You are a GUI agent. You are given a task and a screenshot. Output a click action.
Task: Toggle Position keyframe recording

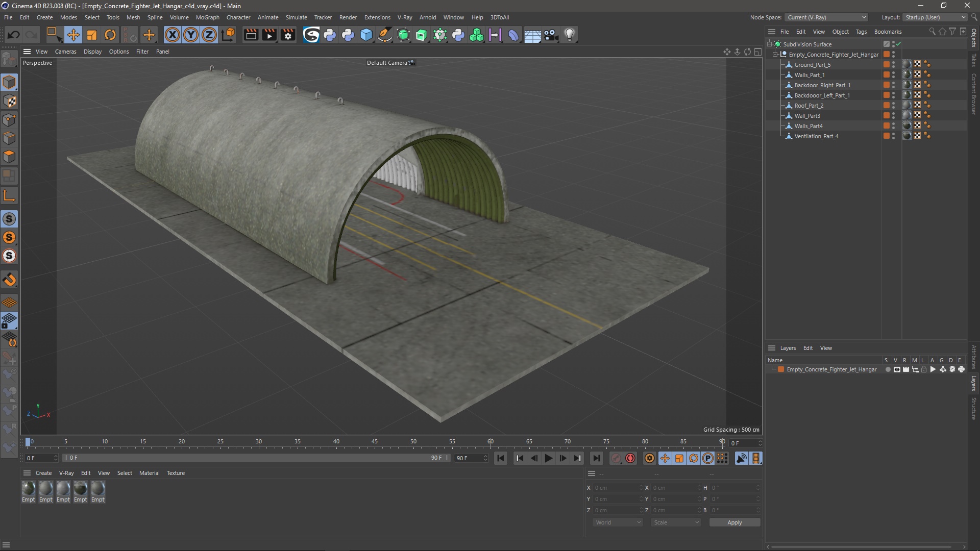point(665,458)
